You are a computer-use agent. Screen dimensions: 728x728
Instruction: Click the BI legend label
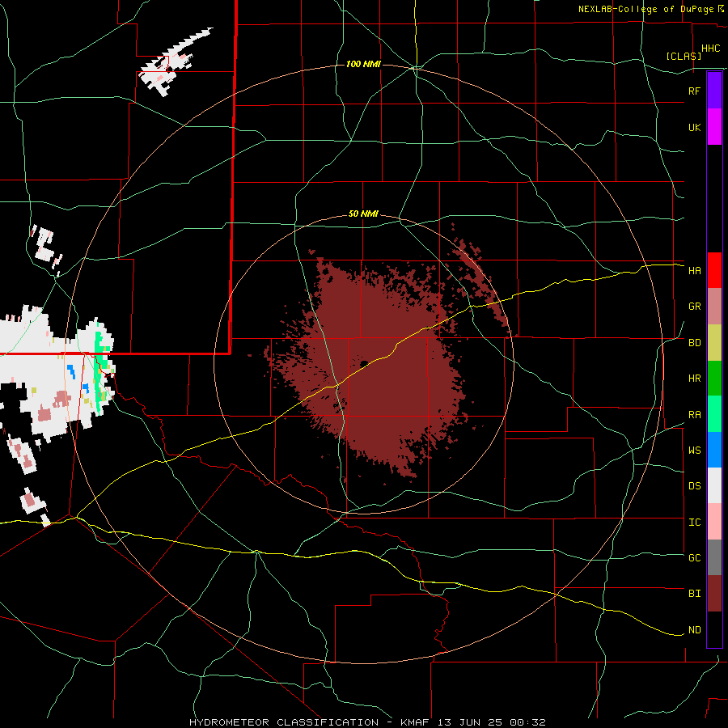click(x=694, y=594)
